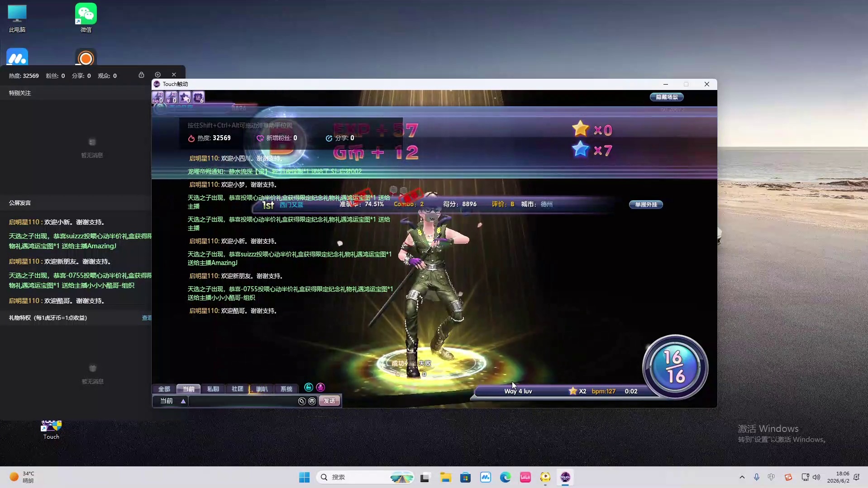Viewport: 868px width, 488px height.
Task: Click the 16/16 round counter circle
Action: [675, 367]
